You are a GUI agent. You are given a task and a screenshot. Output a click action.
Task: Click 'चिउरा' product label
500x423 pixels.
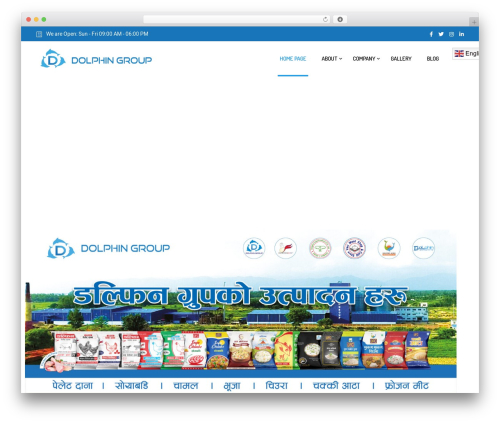pos(276,386)
